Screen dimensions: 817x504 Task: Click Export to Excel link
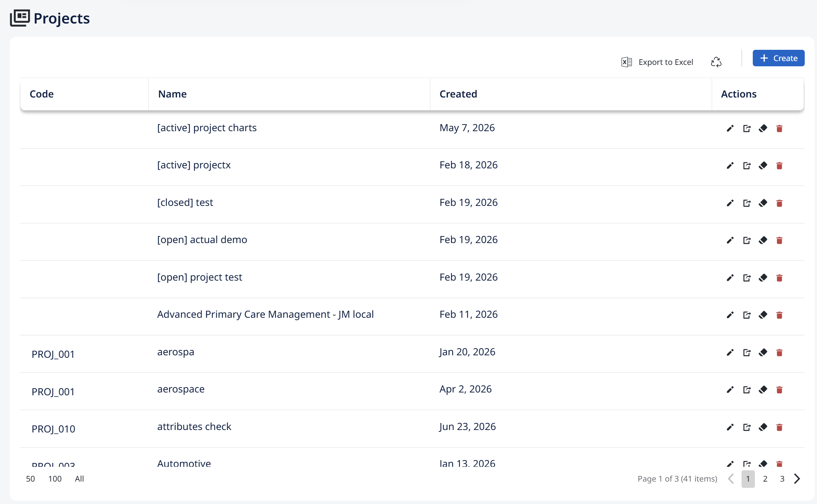[x=665, y=62]
